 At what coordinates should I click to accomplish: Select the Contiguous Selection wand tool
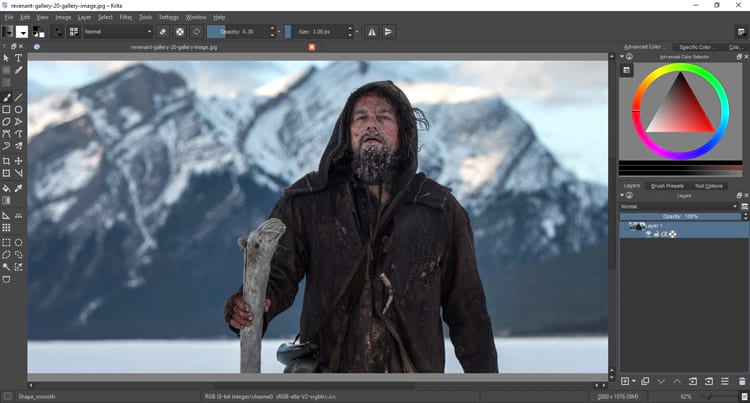click(x=6, y=267)
